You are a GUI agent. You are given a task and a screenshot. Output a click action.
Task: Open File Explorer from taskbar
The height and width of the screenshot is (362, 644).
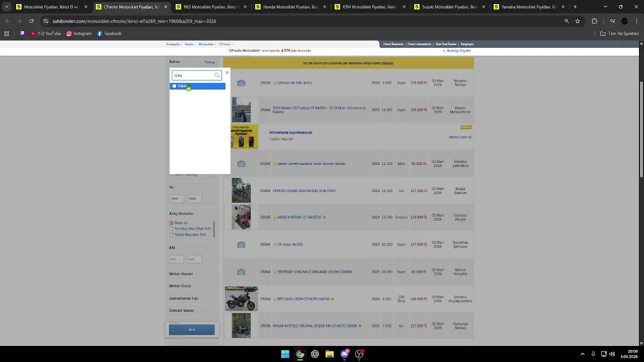coord(330,354)
